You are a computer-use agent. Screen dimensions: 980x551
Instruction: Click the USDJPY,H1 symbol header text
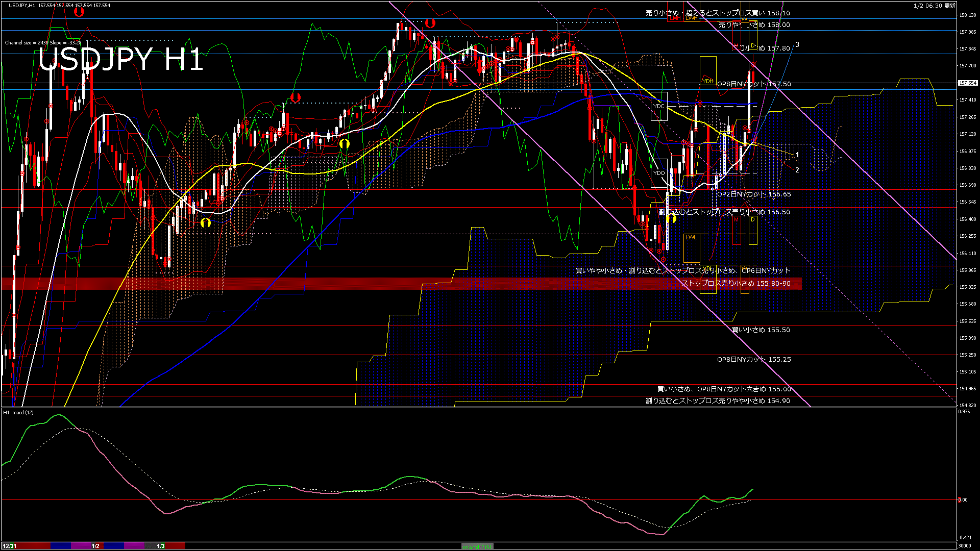[x=19, y=5]
